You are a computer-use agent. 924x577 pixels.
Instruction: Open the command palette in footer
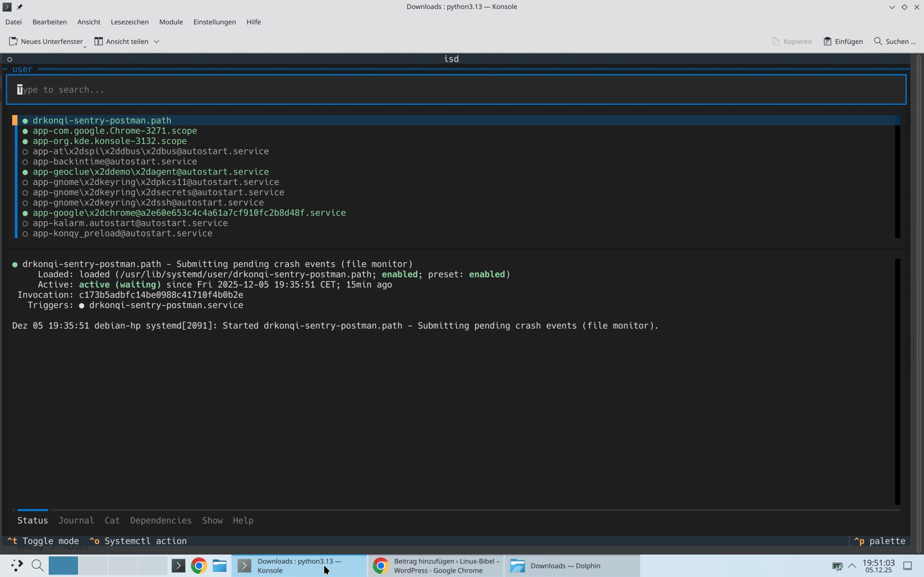(880, 541)
